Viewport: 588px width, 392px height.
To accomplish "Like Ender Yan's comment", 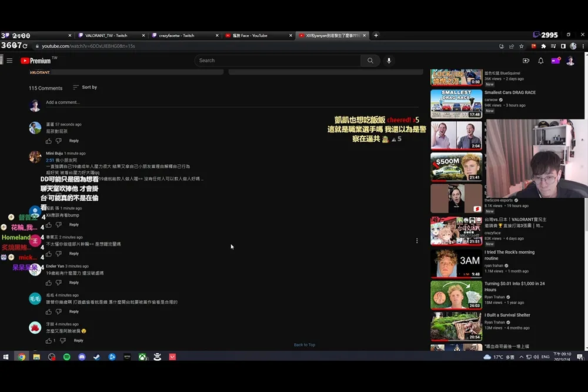I will 49,283.
